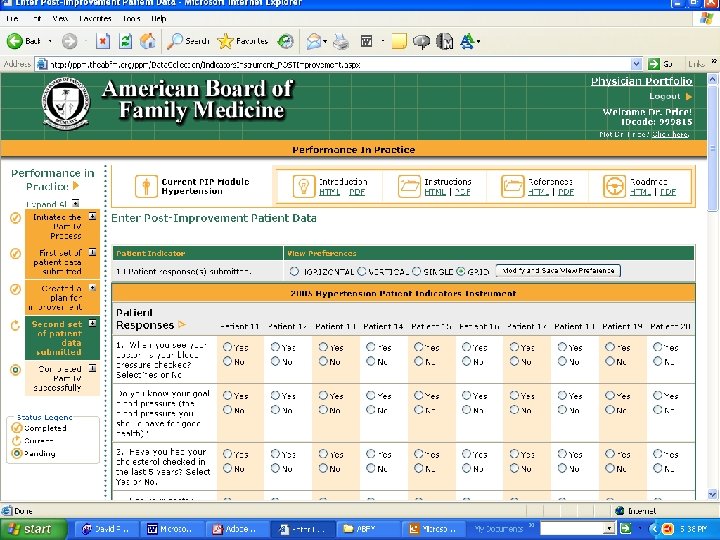Screen dimensions: 720x540
Task: Expand the 'Initiated the Part IV Process' step
Action: (92, 216)
